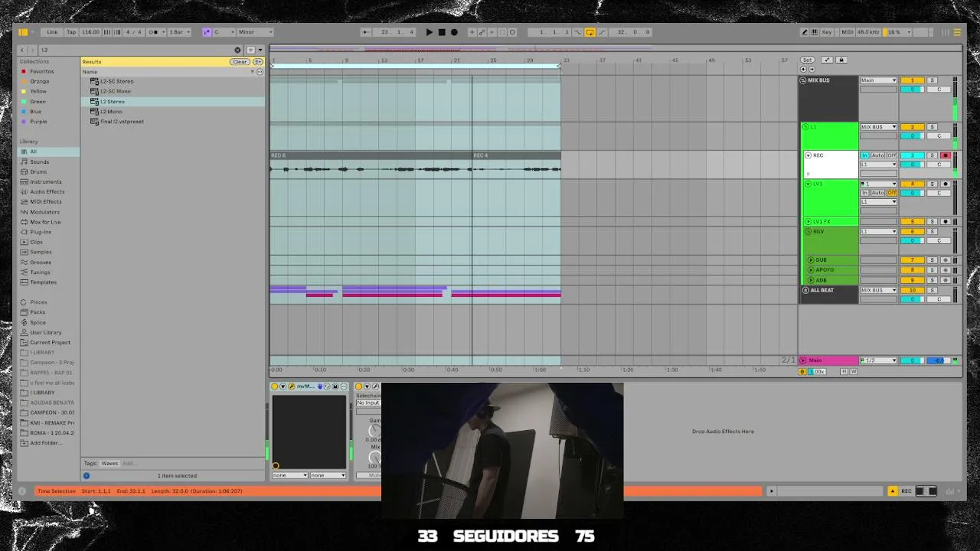
Task: Toggle the Punch-In switch
Action: click(x=580, y=32)
